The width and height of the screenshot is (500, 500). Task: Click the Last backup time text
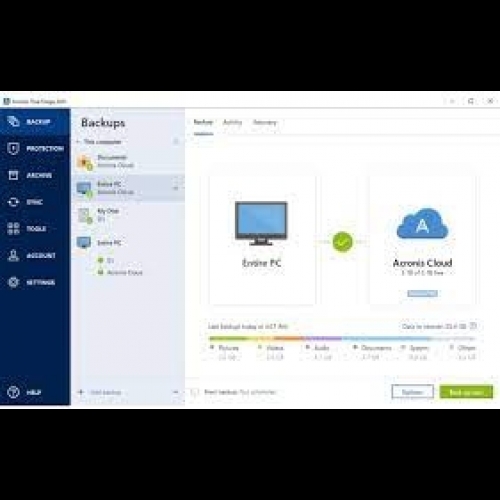click(x=248, y=326)
